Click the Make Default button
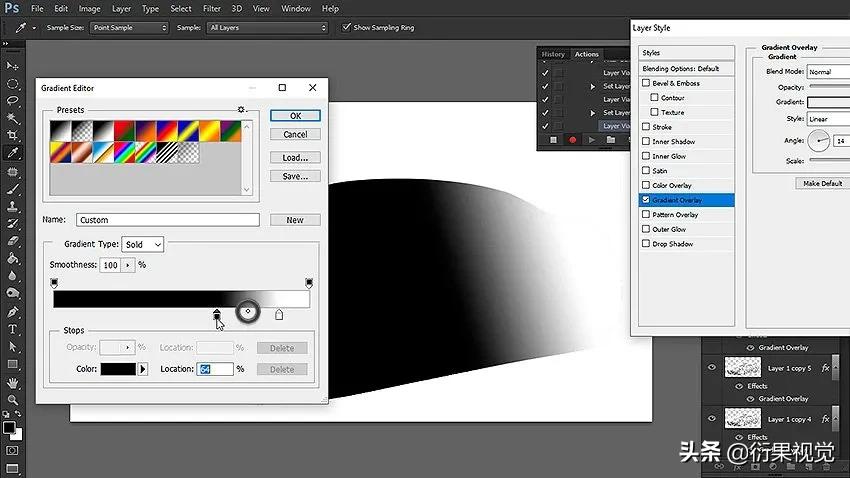 click(x=822, y=183)
